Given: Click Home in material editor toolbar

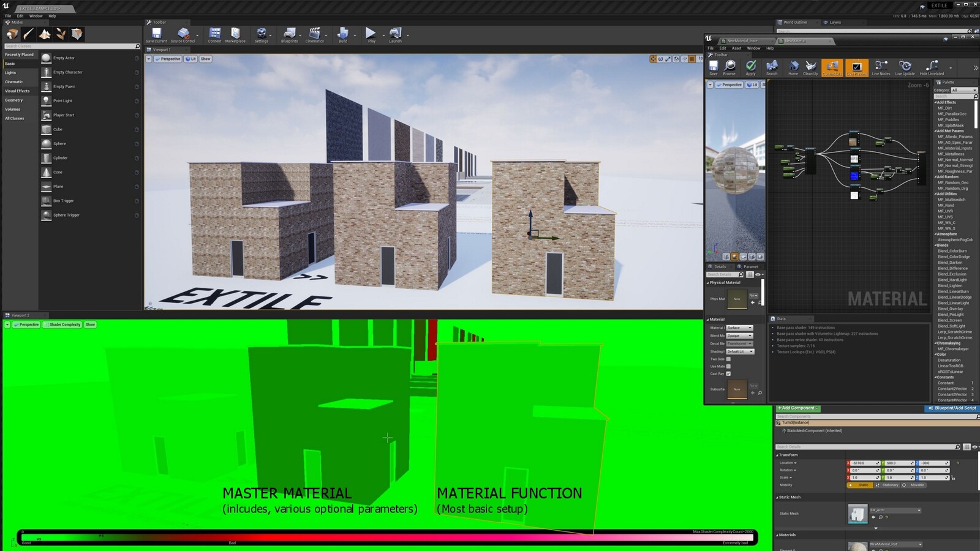Looking at the screenshot, I should [793, 67].
